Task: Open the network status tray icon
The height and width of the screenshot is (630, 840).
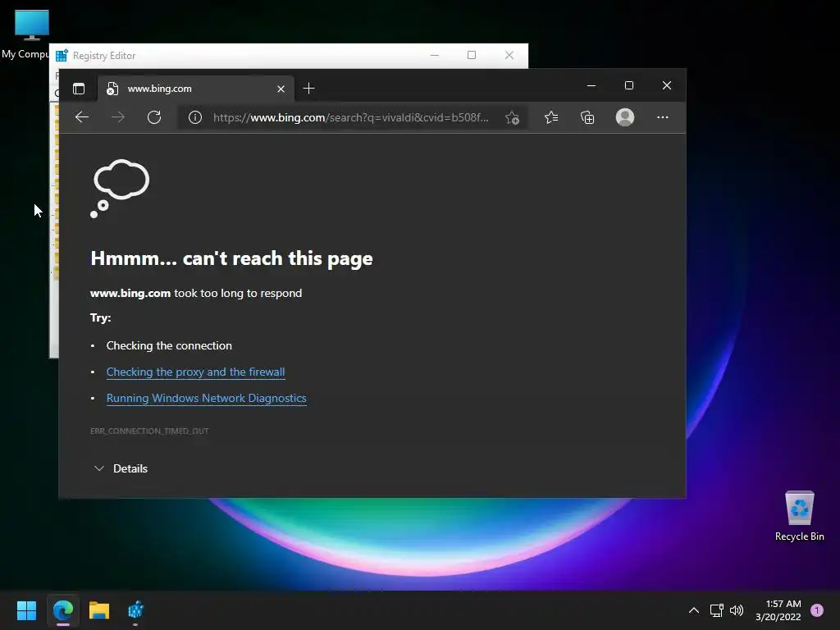Action: [x=716, y=610]
